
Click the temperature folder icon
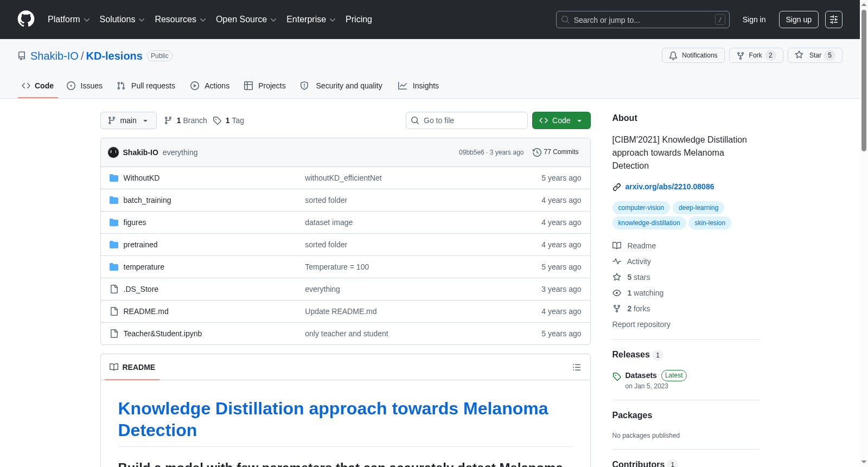(114, 267)
